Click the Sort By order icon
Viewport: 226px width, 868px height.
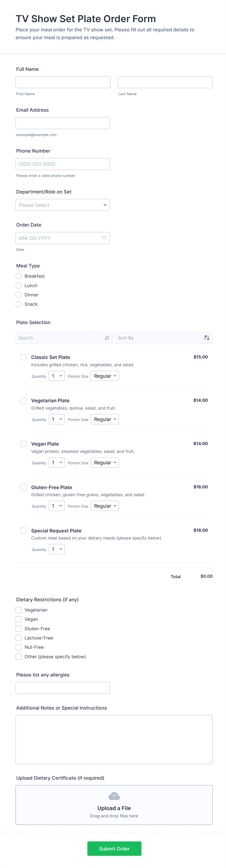[x=207, y=338]
